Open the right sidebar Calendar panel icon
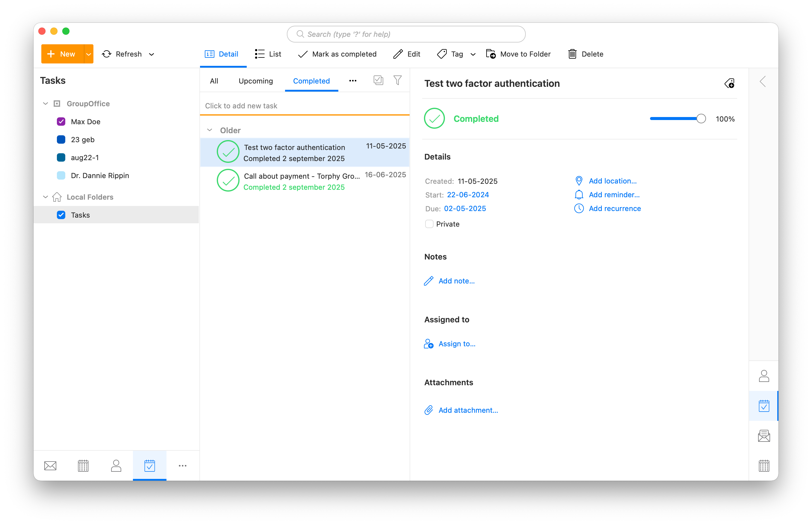 764,465
